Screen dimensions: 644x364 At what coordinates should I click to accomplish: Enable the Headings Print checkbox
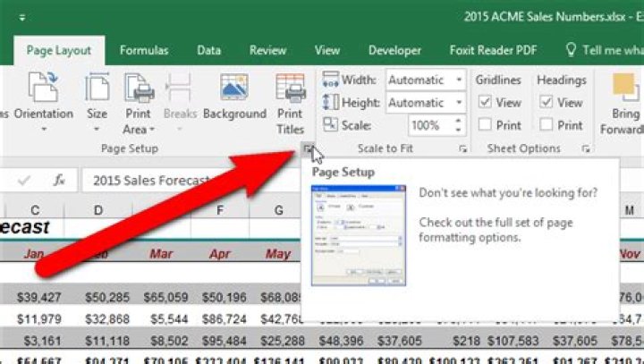point(546,124)
